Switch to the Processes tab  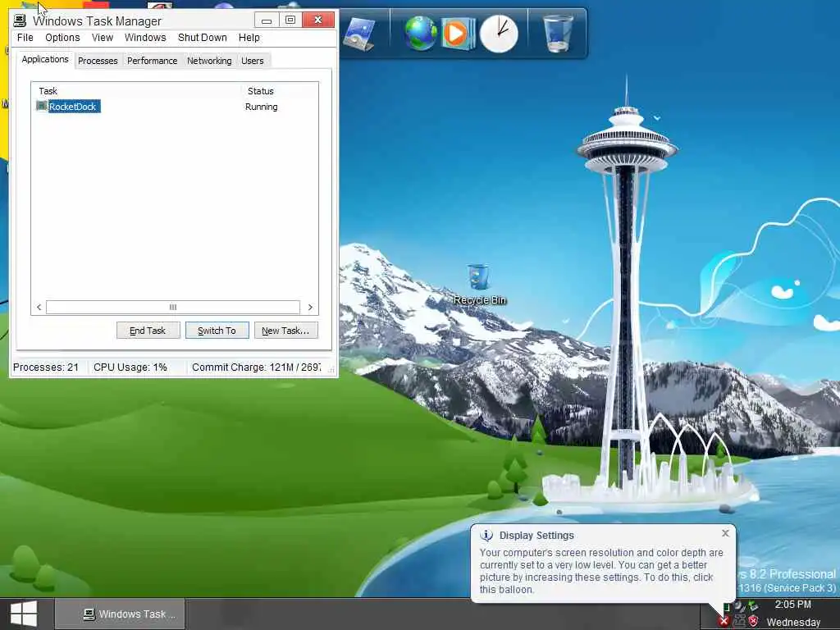[x=98, y=61]
